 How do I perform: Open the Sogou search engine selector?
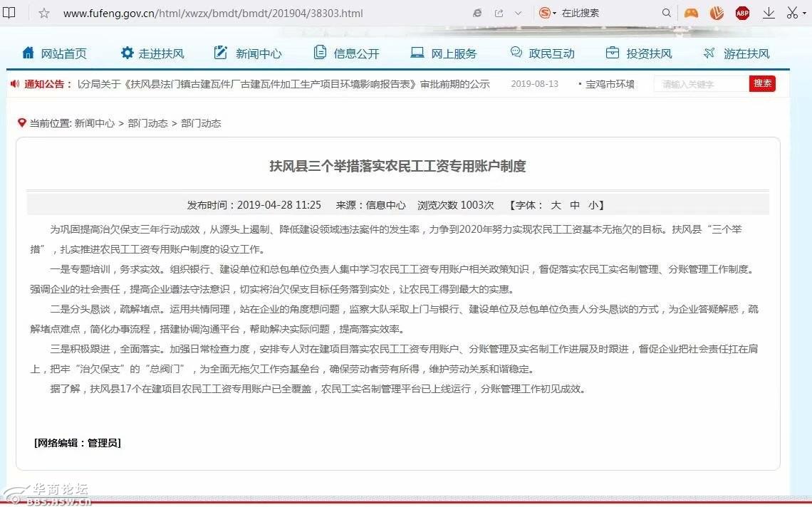pyautogui.click(x=547, y=13)
